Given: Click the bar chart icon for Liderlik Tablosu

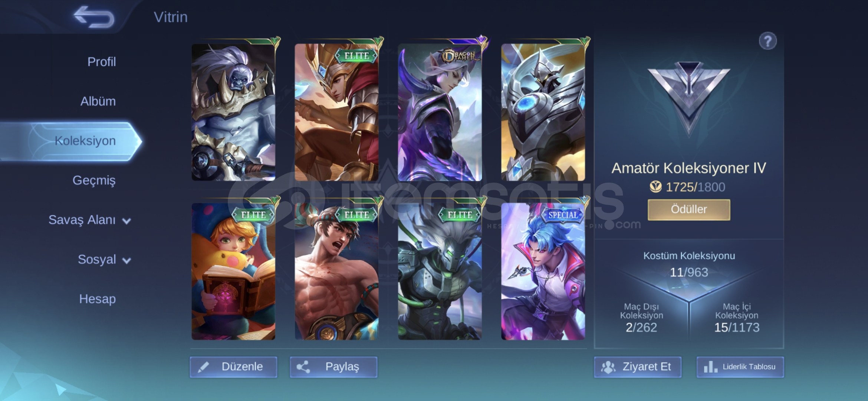Looking at the screenshot, I should pyautogui.click(x=710, y=367).
